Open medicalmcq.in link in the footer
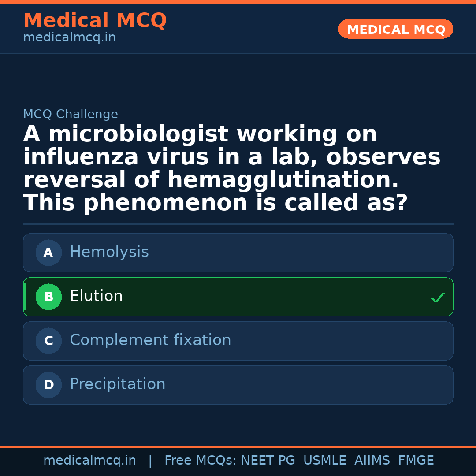Viewport: 476px width, 476px height. coord(89,461)
